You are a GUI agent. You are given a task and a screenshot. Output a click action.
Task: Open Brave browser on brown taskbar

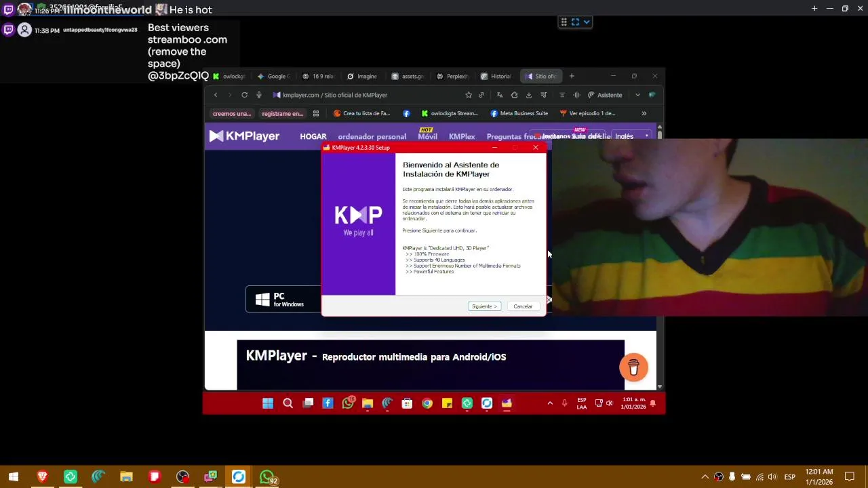click(42, 477)
